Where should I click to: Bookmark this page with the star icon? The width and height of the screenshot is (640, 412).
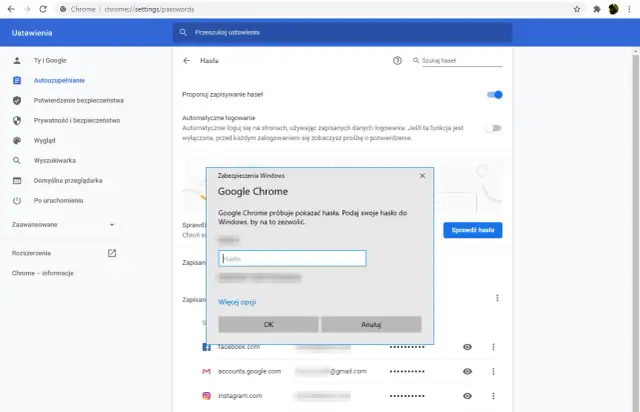click(x=577, y=8)
